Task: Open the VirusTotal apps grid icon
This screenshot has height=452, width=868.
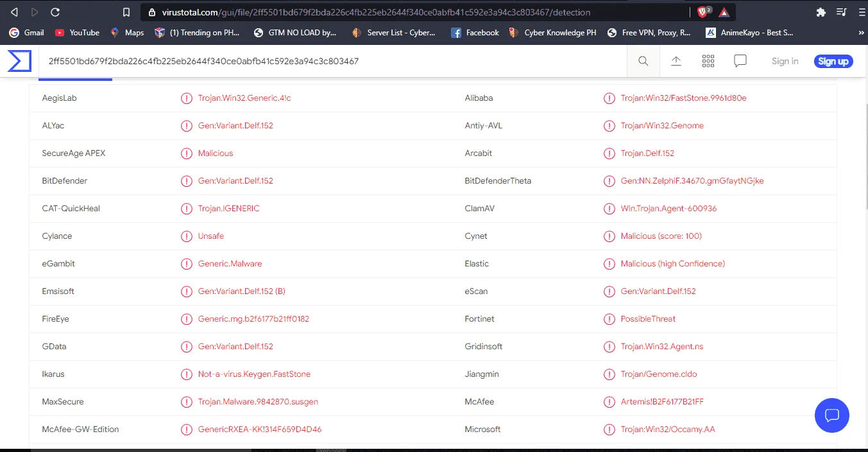Action: coord(708,61)
